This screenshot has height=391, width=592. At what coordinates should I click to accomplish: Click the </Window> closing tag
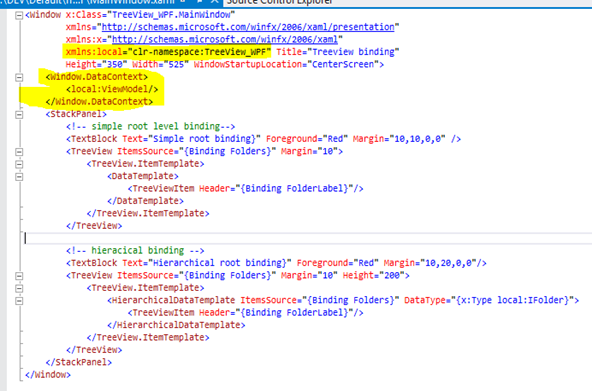coord(48,375)
